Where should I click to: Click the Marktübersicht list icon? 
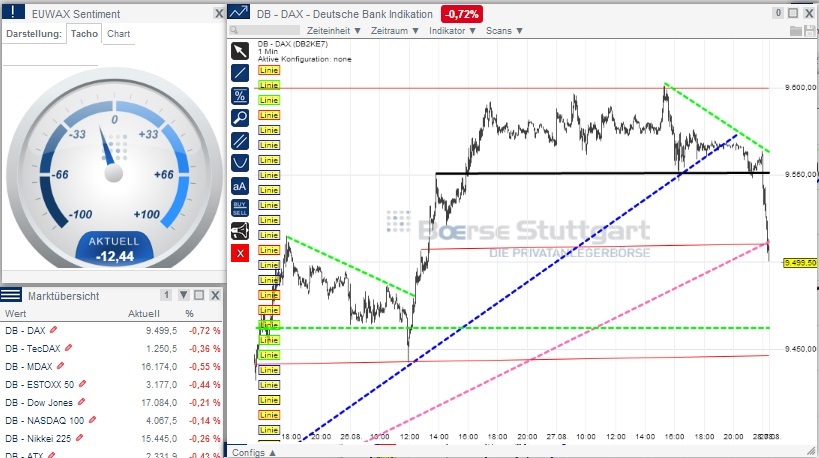click(11, 295)
